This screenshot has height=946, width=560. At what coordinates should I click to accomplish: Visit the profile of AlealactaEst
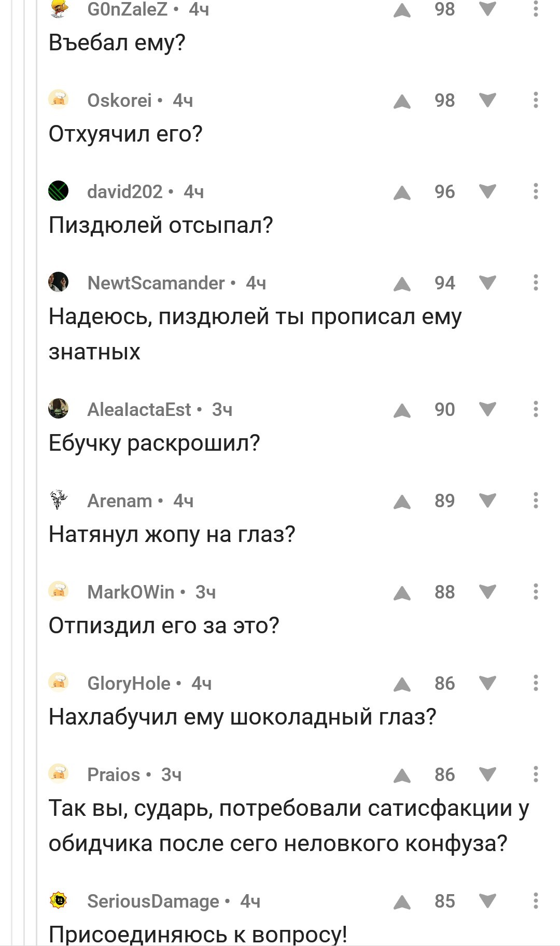tap(139, 410)
